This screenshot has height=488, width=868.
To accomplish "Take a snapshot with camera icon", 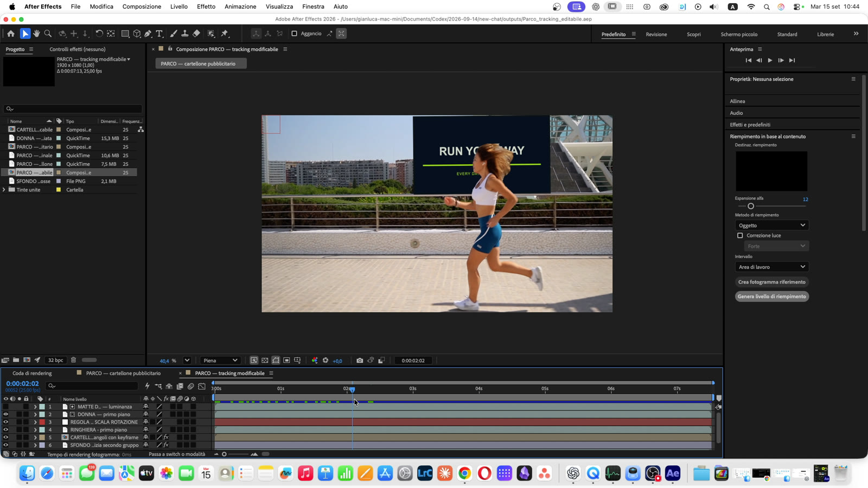I will coord(360,361).
